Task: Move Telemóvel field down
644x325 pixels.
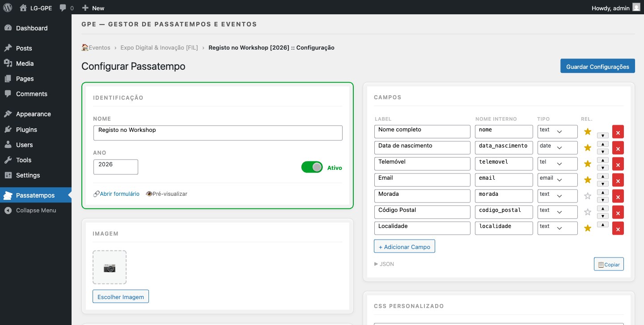Action: (x=603, y=168)
